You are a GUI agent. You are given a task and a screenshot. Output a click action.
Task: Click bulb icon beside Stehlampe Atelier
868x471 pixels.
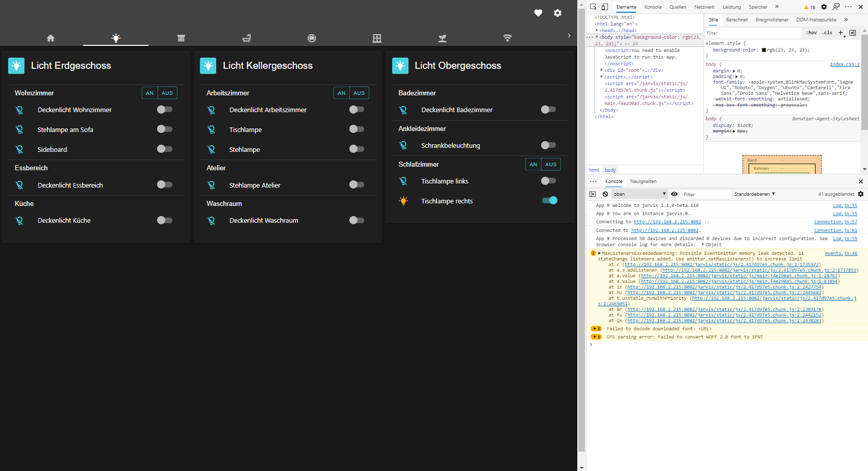click(211, 185)
